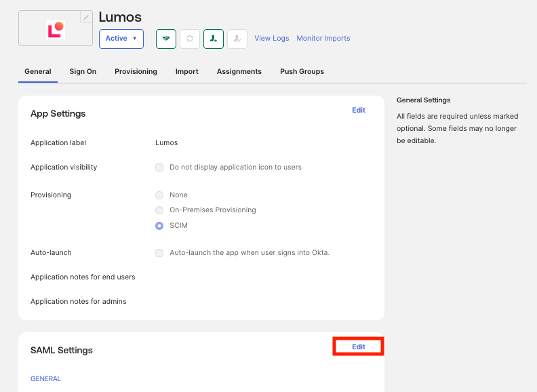Open the Active status dropdown
The image size is (537, 392).
point(121,39)
